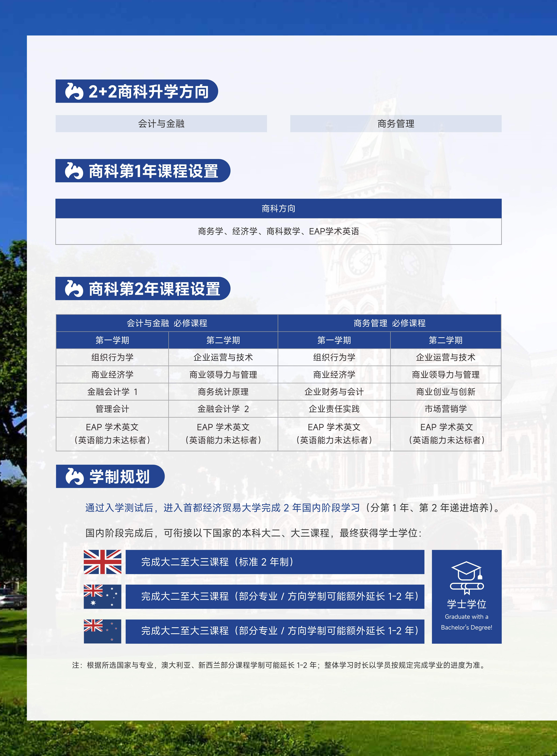557x756 pixels.
Task: Click the 商务学、经济学、商科数学、EAP学术英语 row
Action: (278, 231)
